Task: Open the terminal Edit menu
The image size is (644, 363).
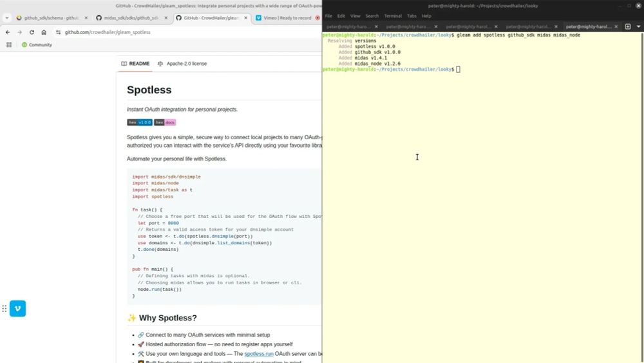Action: click(341, 16)
